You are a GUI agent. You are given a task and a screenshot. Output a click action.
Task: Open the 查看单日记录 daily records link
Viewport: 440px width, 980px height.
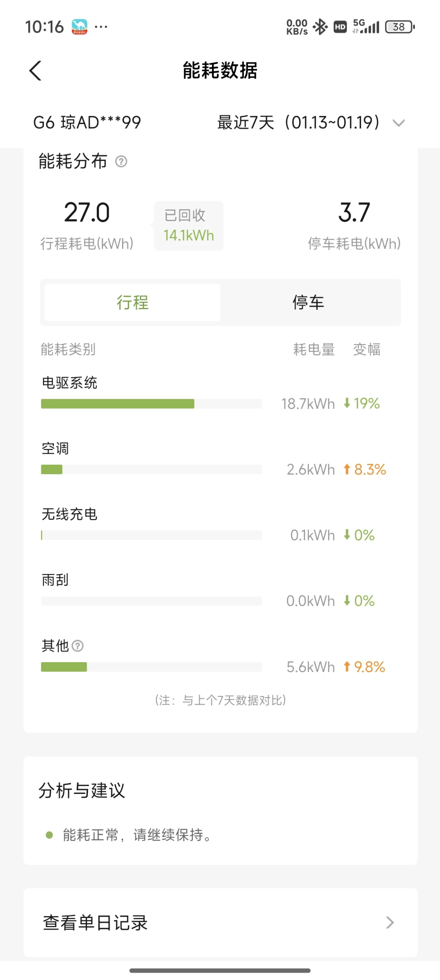click(96, 922)
